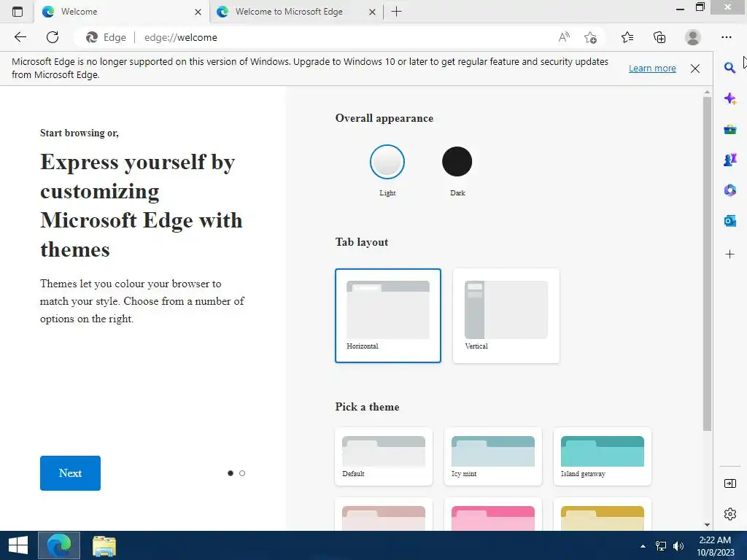Image resolution: width=747 pixels, height=560 pixels.
Task: Open the tab actions menu icon
Action: 18,12
